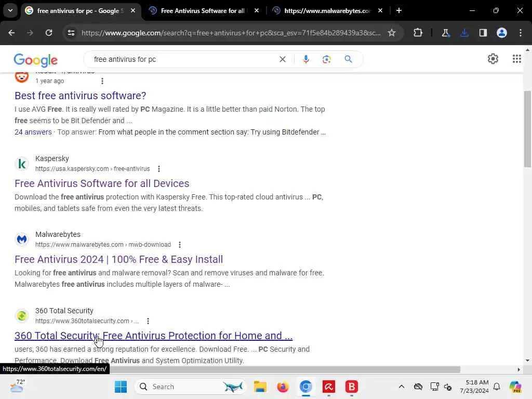This screenshot has height=399, width=532.
Task: Reload the Google search page
Action: [49, 33]
